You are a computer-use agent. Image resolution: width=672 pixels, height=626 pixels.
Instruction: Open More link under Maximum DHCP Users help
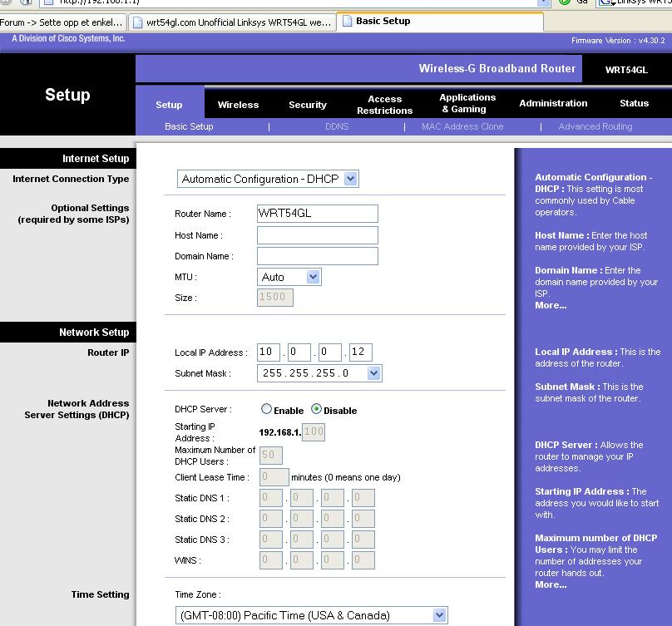pos(551,584)
